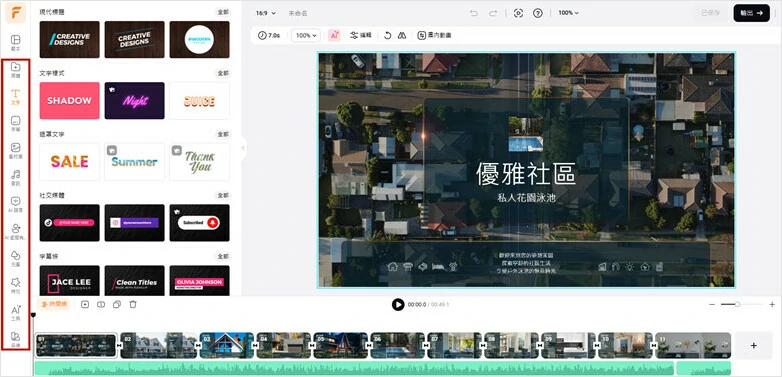
Task: Show all 社交媒體 social media styles
Action: point(223,195)
